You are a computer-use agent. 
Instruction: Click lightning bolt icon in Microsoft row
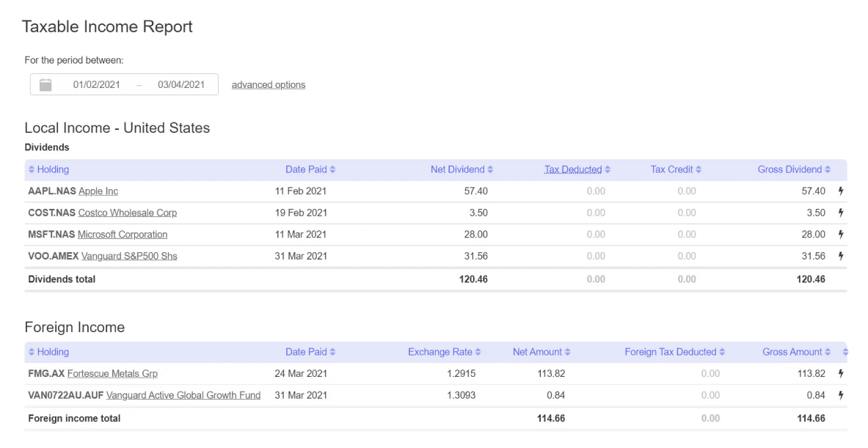(841, 234)
